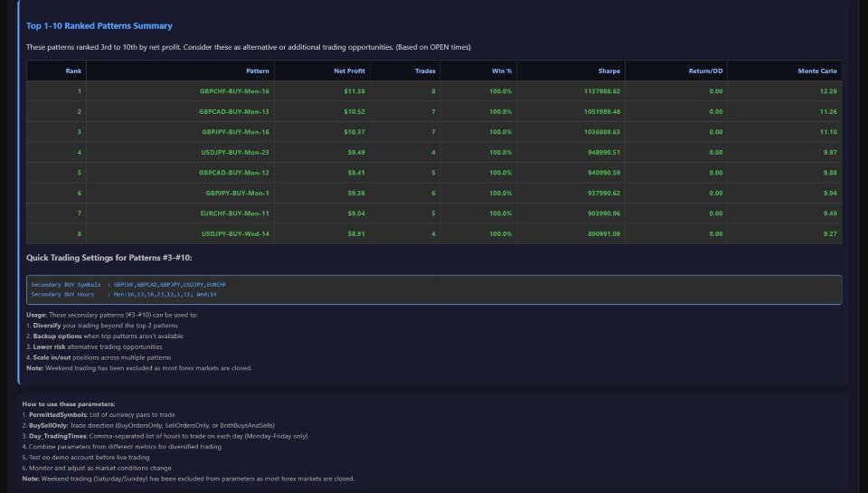Image resolution: width=868 pixels, height=493 pixels.
Task: Click the Rank column header
Action: tap(56, 71)
